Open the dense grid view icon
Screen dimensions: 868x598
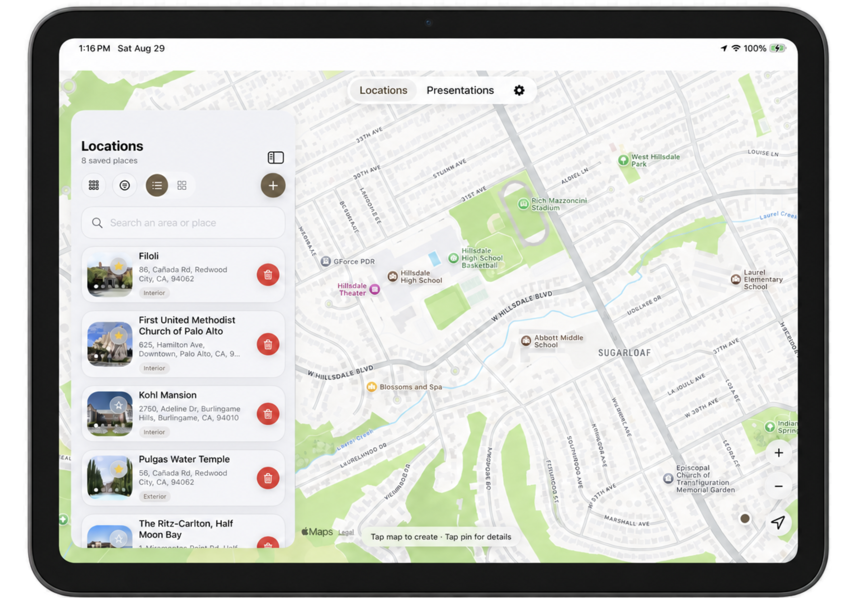[x=94, y=185]
